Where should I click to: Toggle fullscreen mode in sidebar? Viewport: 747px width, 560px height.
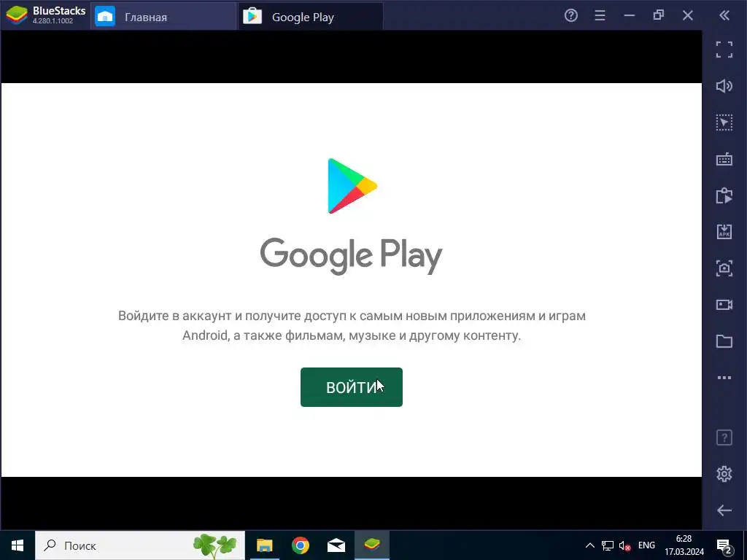click(x=724, y=50)
